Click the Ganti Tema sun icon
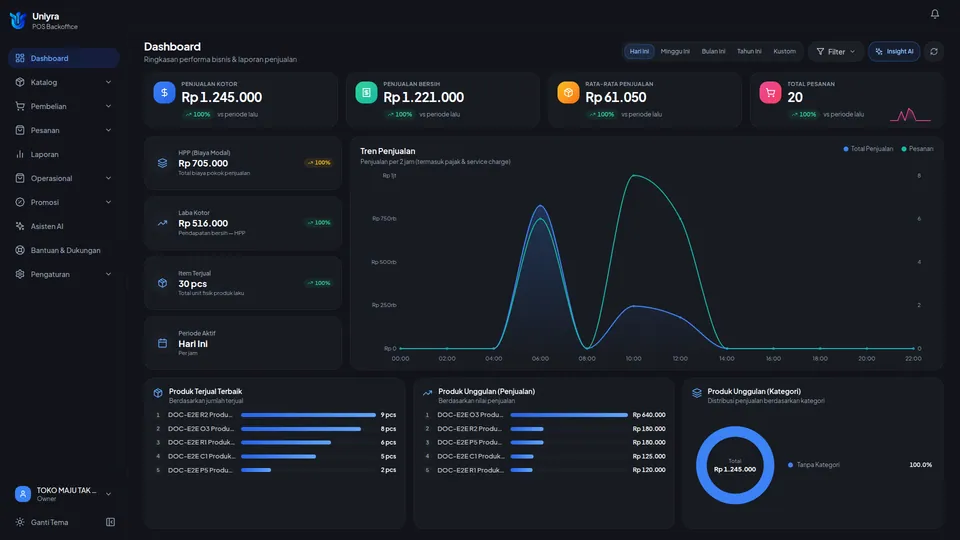Viewport: 960px width, 540px height. 20,522
